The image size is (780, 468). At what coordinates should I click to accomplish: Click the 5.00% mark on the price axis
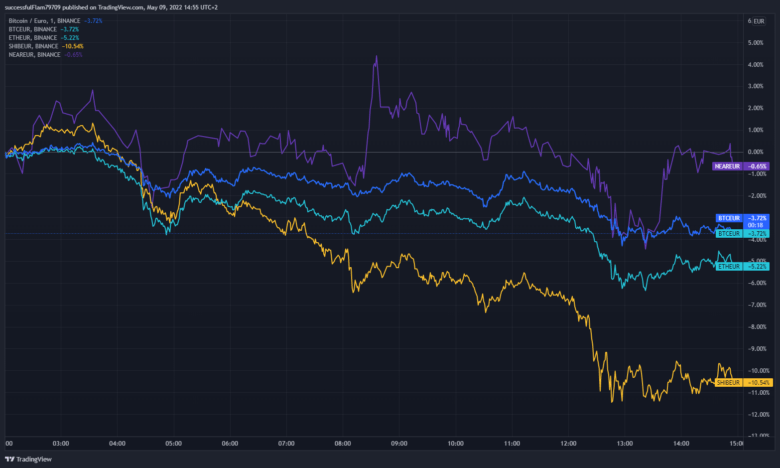point(755,43)
